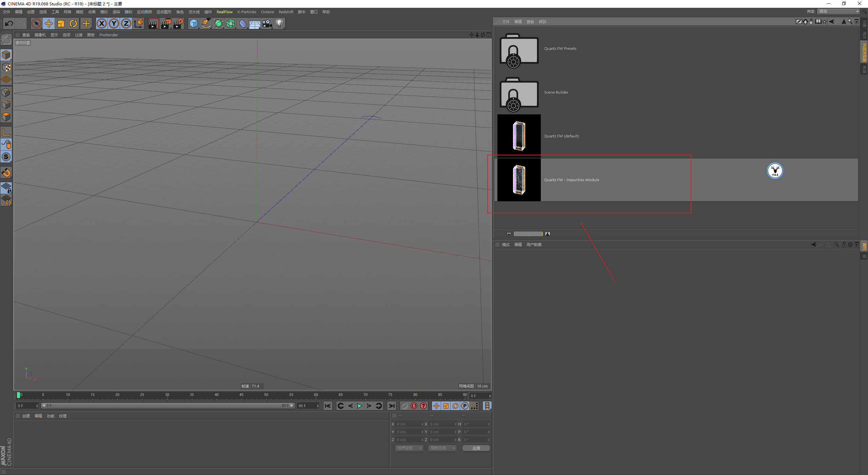The height and width of the screenshot is (475, 868).
Task: Click the thumbnail size slider in browser
Action: (x=528, y=234)
